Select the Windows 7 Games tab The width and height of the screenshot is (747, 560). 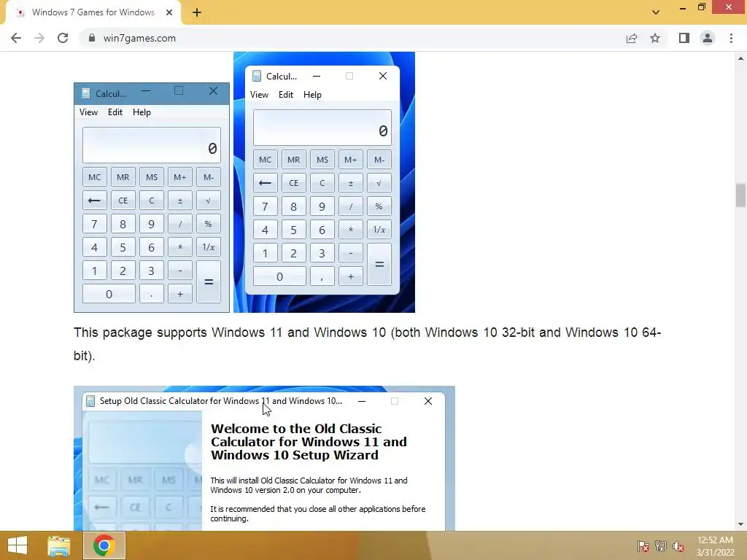93,13
